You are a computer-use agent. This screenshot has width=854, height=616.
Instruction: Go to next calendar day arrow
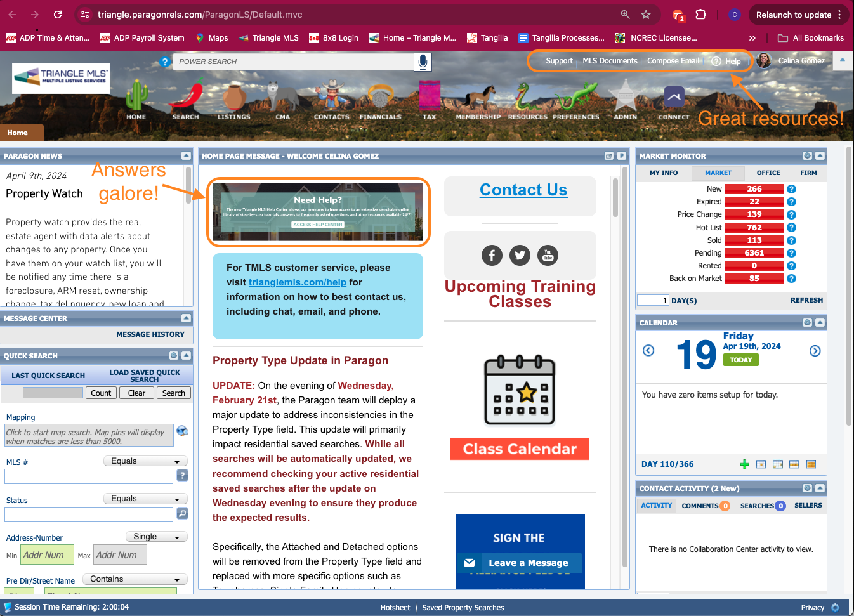(815, 351)
